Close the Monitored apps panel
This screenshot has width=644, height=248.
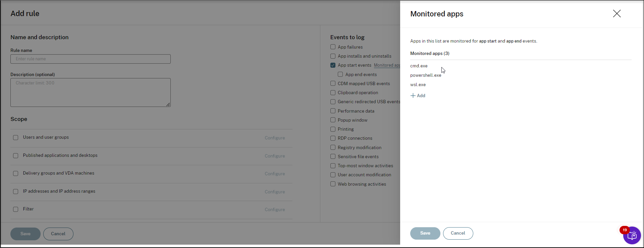tap(617, 13)
